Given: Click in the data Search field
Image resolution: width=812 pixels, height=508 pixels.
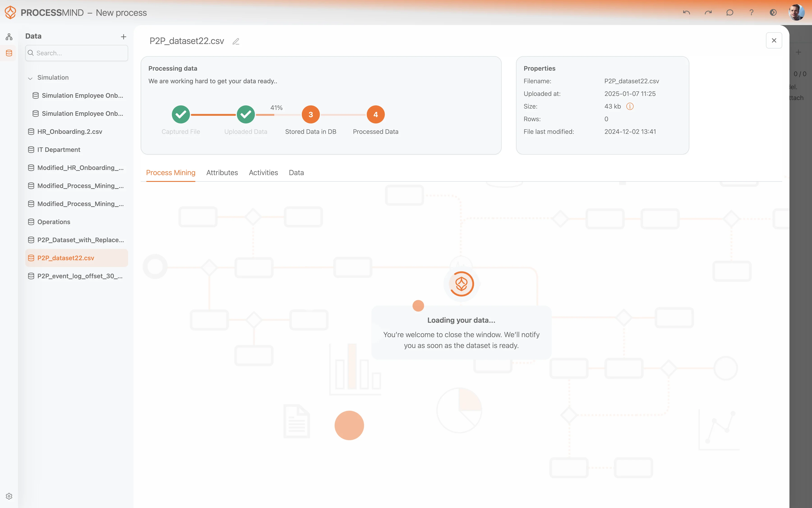Looking at the screenshot, I should point(81,53).
